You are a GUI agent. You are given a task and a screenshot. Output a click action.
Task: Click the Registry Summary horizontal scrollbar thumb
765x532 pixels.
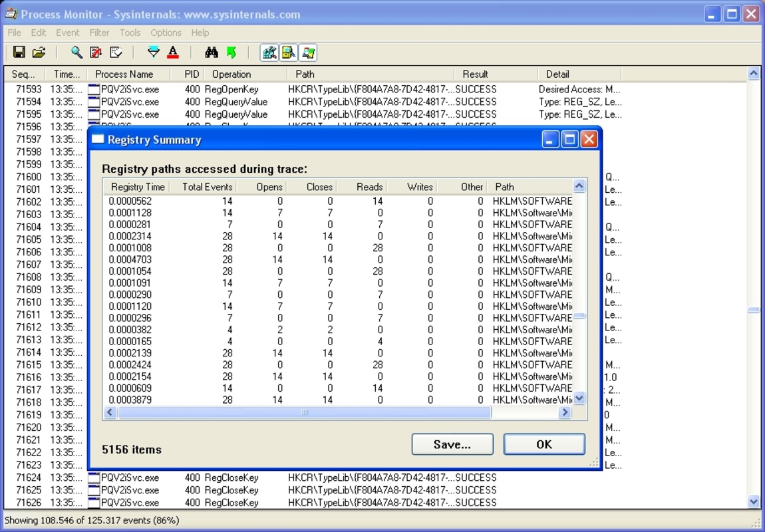pos(305,412)
